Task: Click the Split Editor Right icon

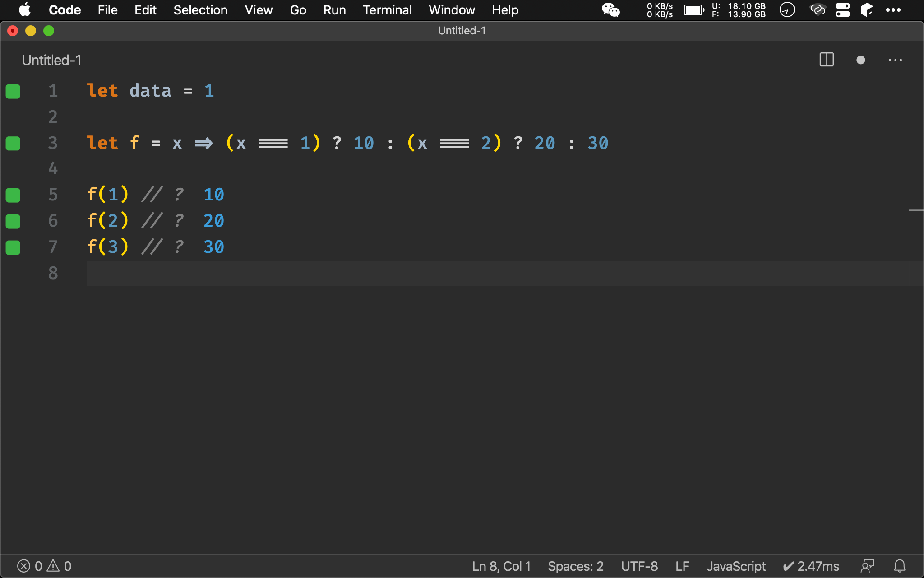Action: pyautogui.click(x=827, y=60)
